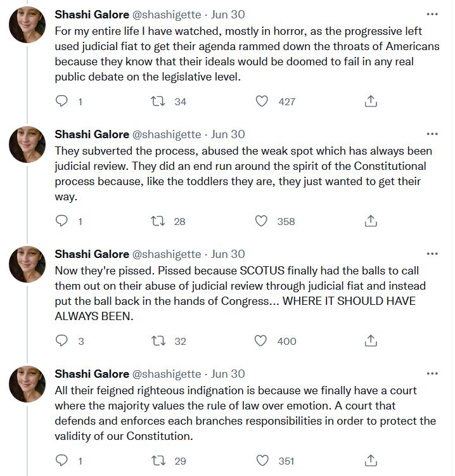Like the tweet with 427 likes

[x=260, y=101]
